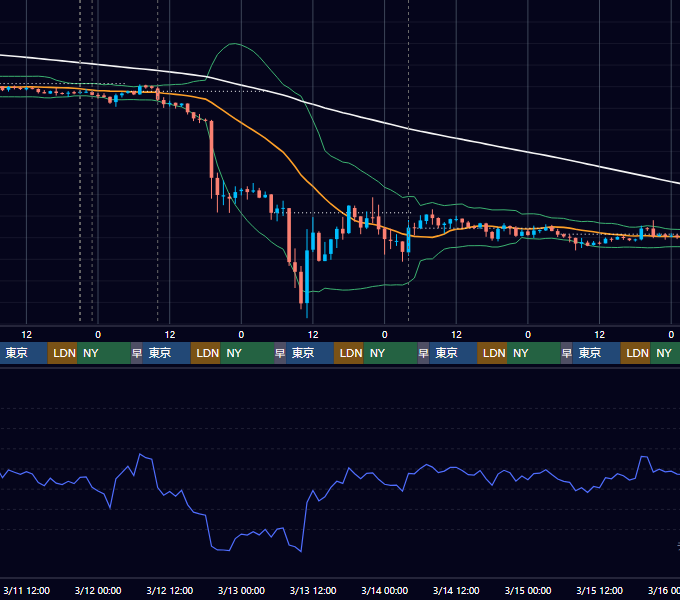The image size is (680, 600).
Task: Select the NY session spanning 3/14 00:00
Action: click(x=390, y=353)
